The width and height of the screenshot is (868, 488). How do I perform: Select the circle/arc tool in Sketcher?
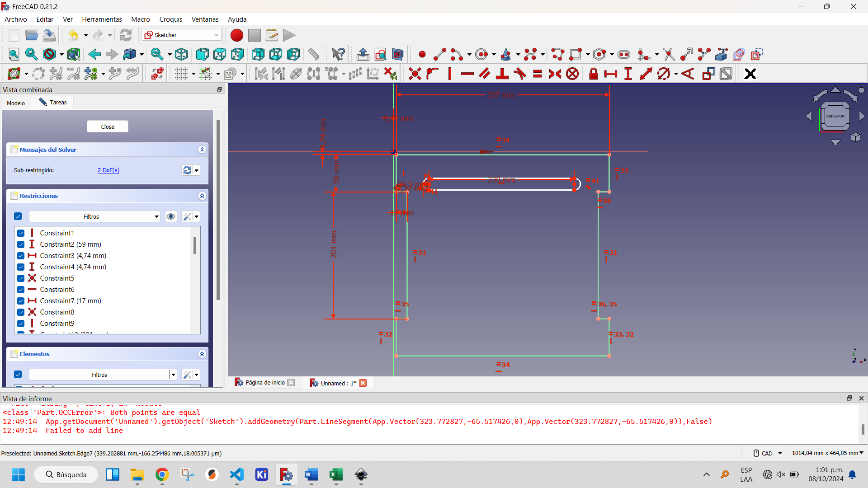point(481,54)
